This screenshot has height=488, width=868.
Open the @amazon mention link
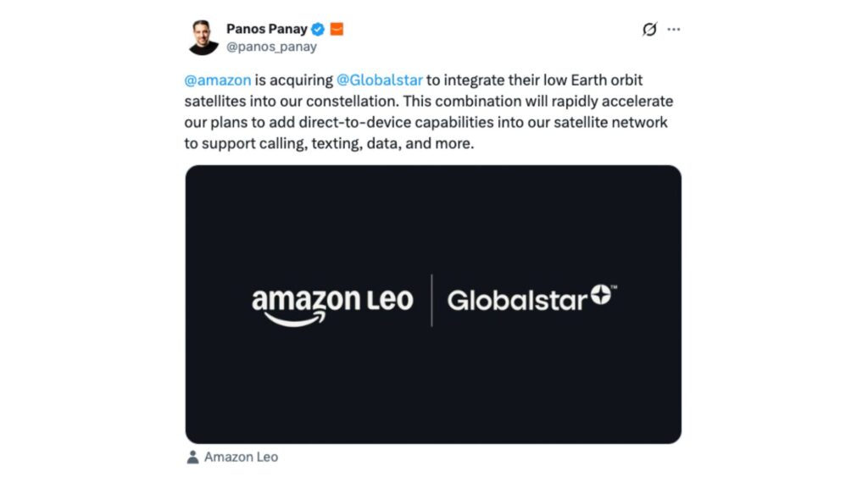(x=218, y=80)
